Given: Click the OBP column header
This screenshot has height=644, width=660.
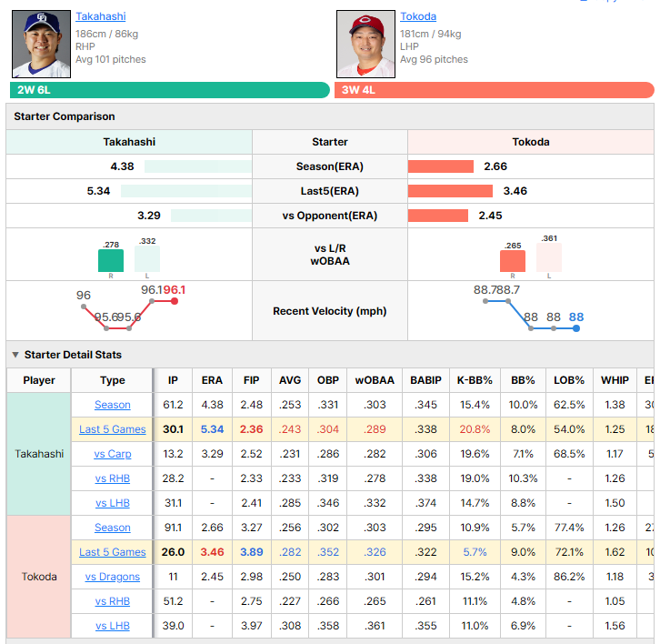Looking at the screenshot, I should point(328,380).
